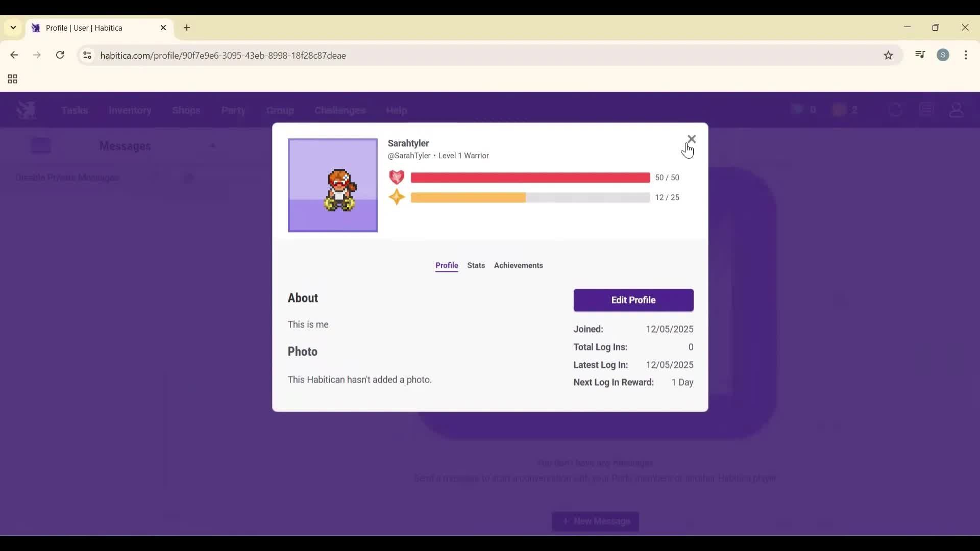Click Sarahtyler's avatar thumbnail
This screenshot has height=551, width=980.
pos(332,185)
